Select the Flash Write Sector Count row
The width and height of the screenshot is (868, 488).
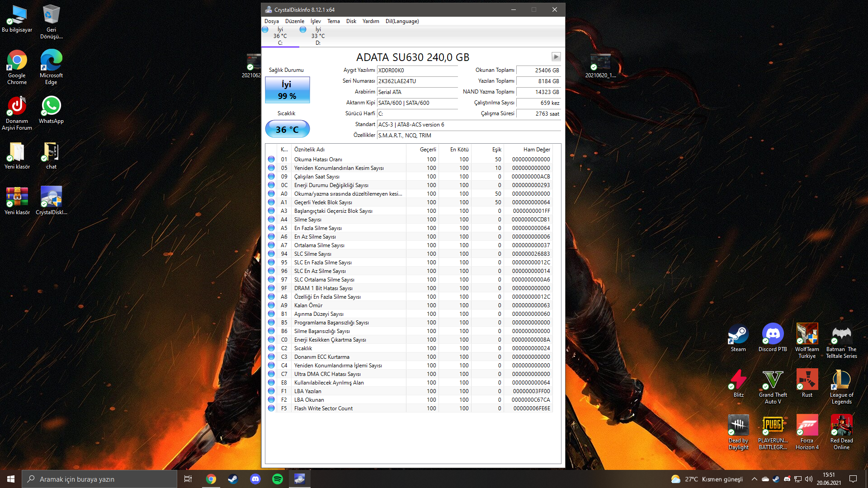coord(323,408)
